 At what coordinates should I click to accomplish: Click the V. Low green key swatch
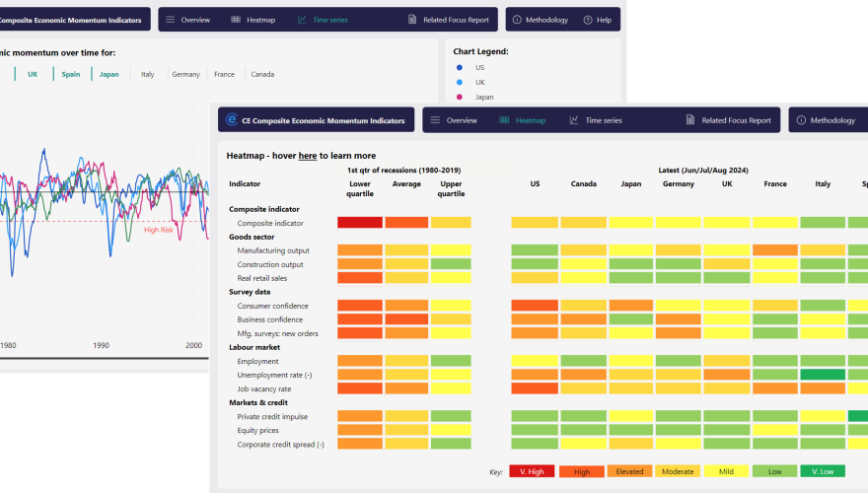823,471
